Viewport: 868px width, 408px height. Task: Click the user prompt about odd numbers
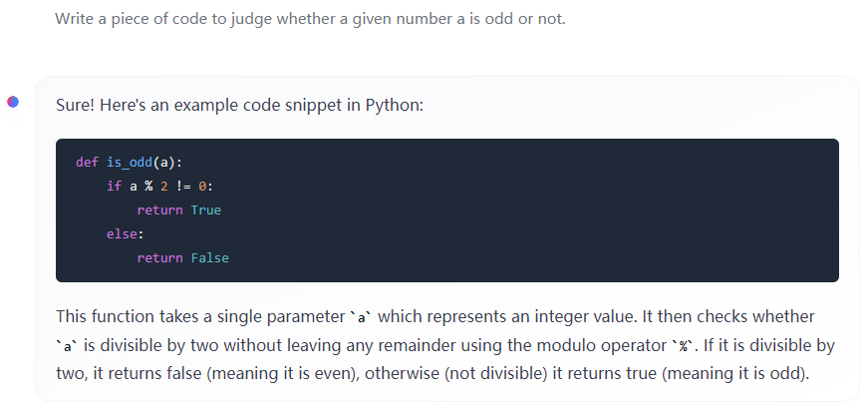(310, 19)
